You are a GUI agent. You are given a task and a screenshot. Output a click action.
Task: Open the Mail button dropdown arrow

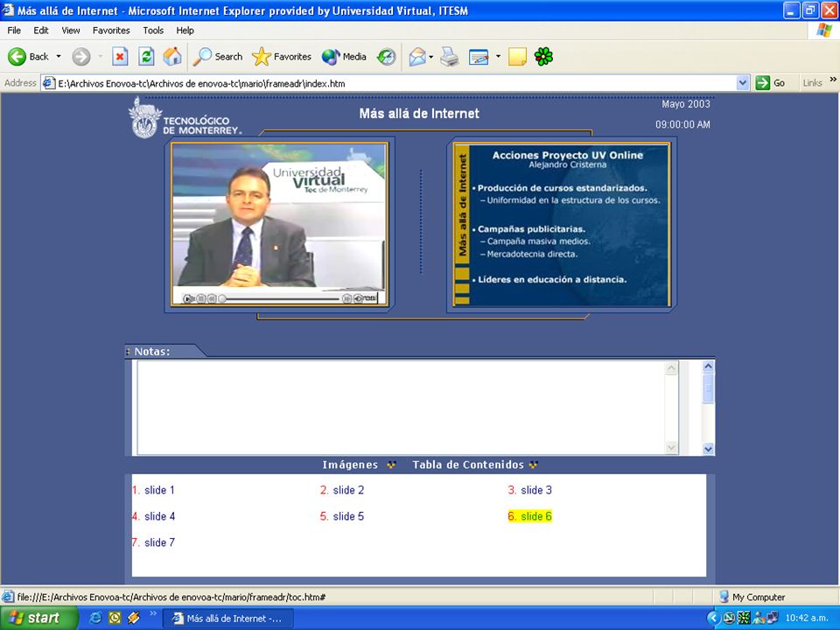(x=431, y=56)
